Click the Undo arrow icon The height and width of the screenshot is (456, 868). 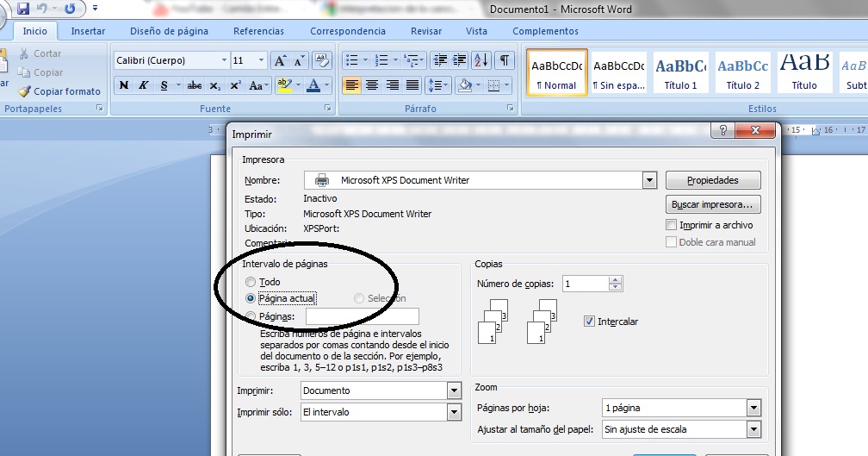pos(42,9)
